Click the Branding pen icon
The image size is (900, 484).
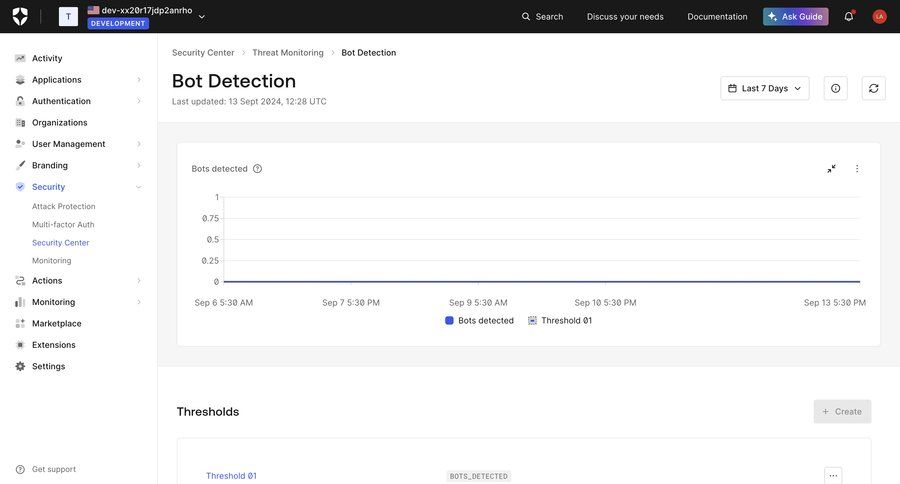tap(20, 165)
